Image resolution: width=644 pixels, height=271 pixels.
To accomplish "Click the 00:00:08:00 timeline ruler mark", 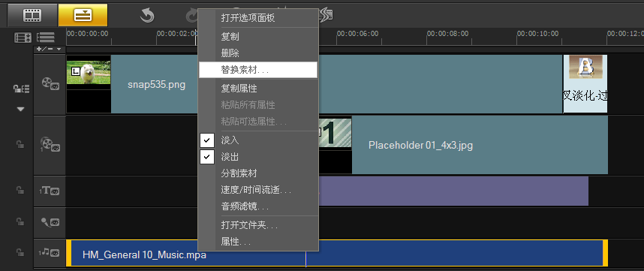I will pos(447,34).
